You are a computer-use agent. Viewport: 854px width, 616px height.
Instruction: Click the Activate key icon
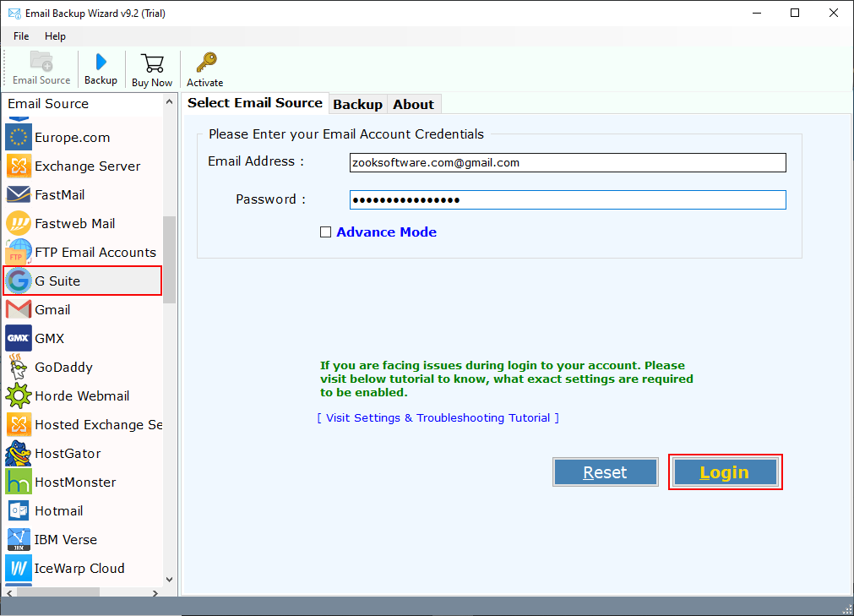(206, 63)
